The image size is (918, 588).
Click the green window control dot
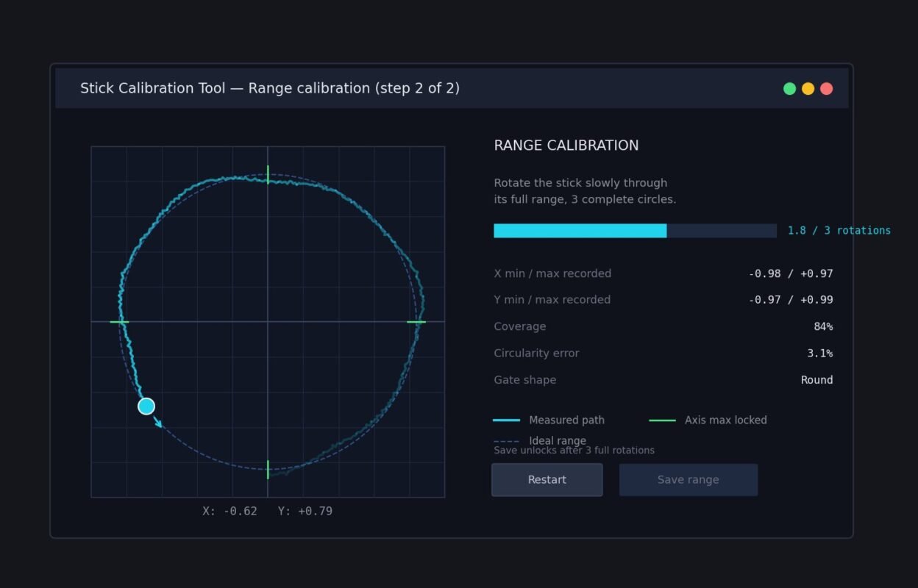click(789, 89)
